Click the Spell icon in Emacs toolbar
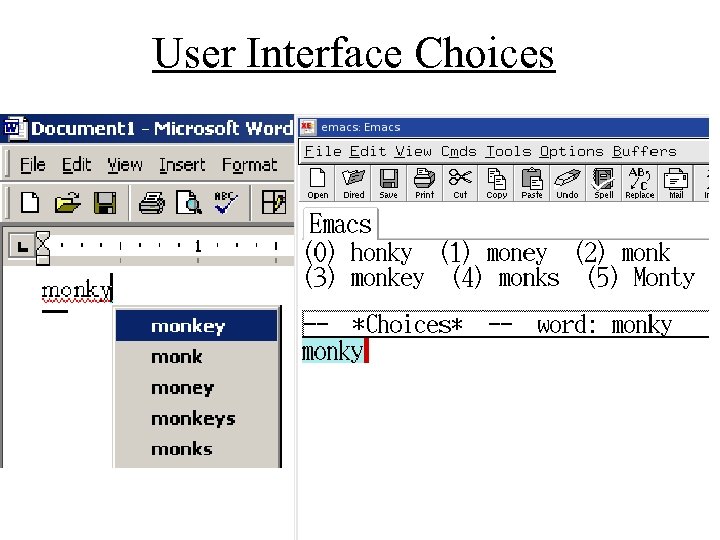The width and height of the screenshot is (720, 540). click(x=603, y=183)
